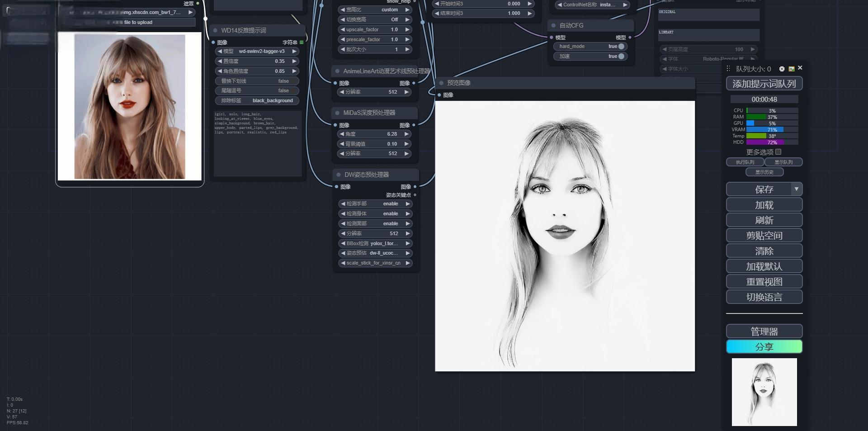The height and width of the screenshot is (431, 868).
Task: Click the 显示历史 button
Action: (x=764, y=172)
